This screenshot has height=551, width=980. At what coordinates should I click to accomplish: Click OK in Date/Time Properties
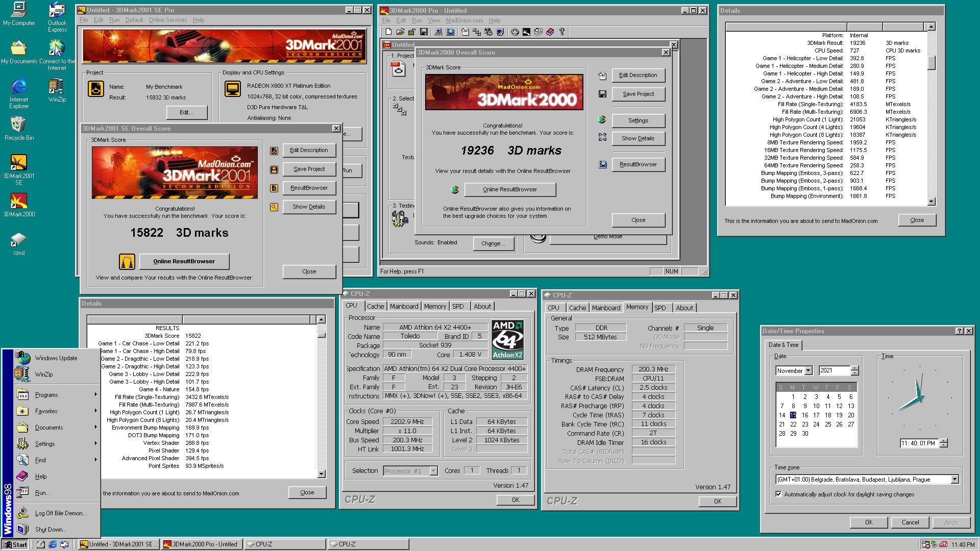click(869, 522)
